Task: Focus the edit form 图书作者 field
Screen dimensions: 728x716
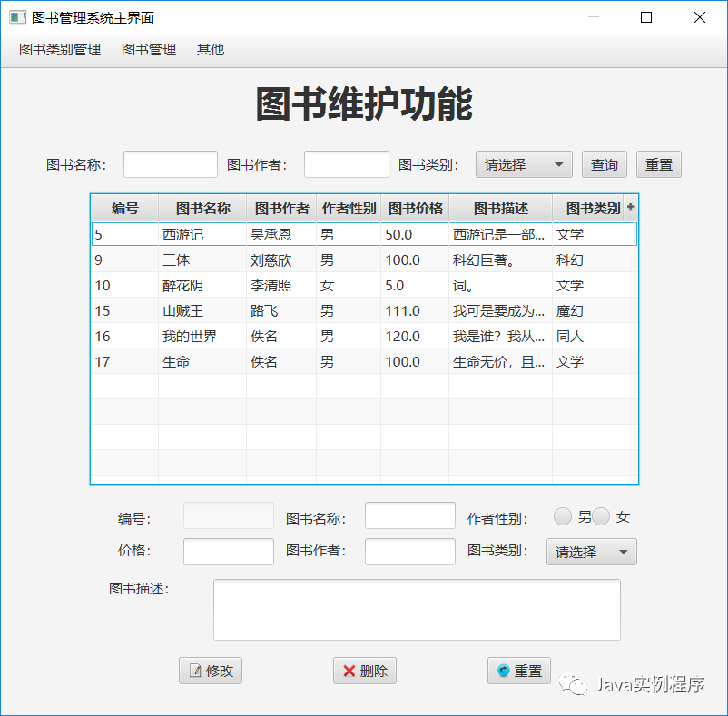Action: 410,552
